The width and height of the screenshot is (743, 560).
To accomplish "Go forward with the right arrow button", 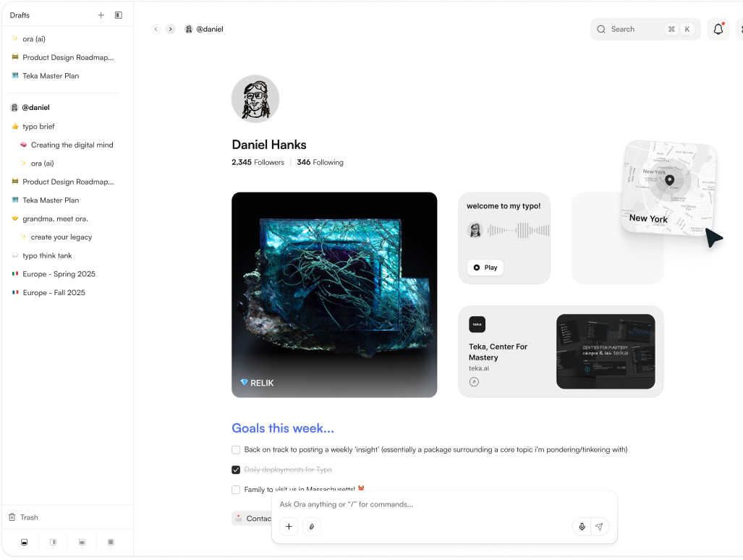I will 171,29.
